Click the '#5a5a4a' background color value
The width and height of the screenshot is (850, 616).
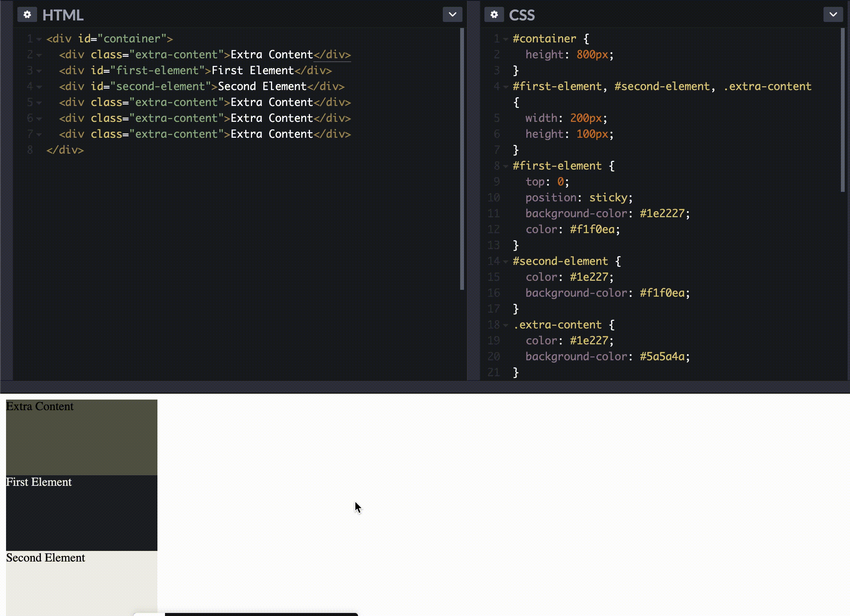click(662, 356)
